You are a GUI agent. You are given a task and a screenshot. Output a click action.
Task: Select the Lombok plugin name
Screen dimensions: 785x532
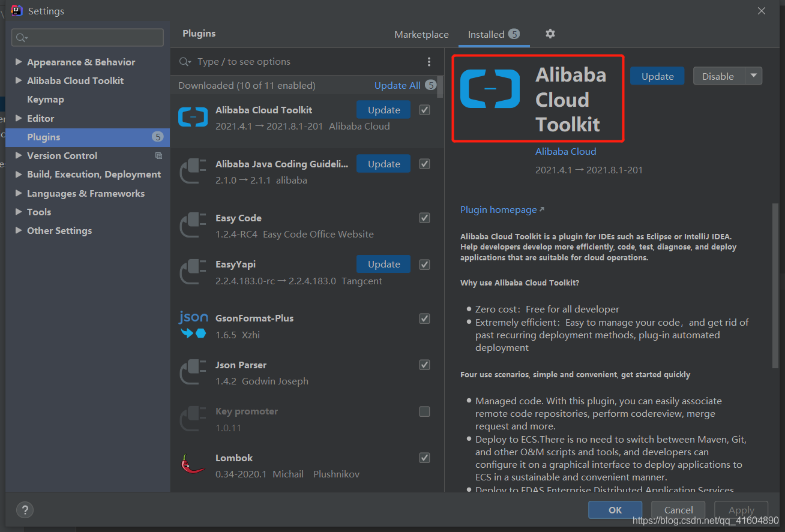click(234, 458)
